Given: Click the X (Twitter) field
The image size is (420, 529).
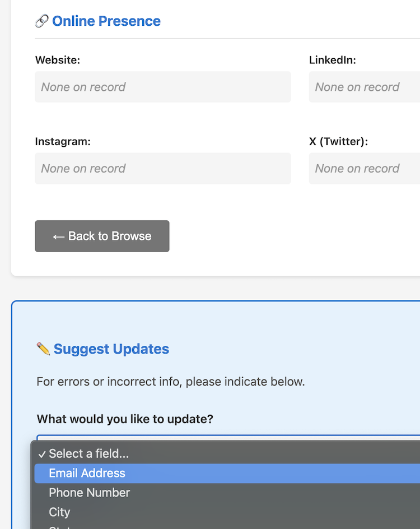Looking at the screenshot, I should coord(364,169).
